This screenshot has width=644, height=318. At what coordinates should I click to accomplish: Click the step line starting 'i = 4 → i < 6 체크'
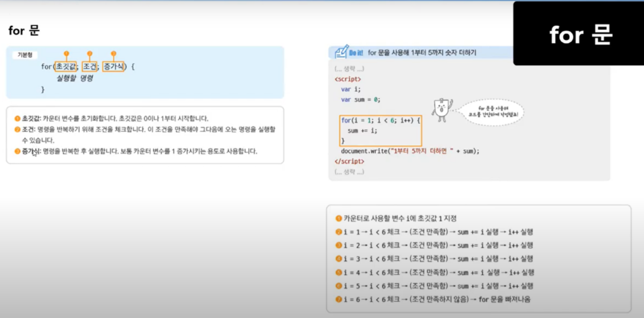(434, 272)
